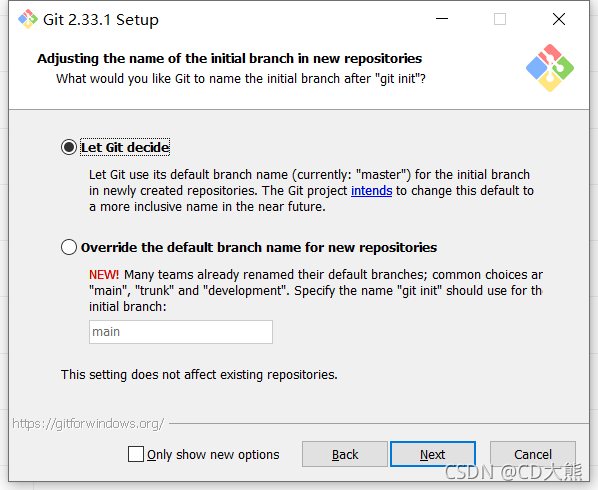Click the large Git logo in the header
Screen dimensions: 598x490
tap(550, 68)
